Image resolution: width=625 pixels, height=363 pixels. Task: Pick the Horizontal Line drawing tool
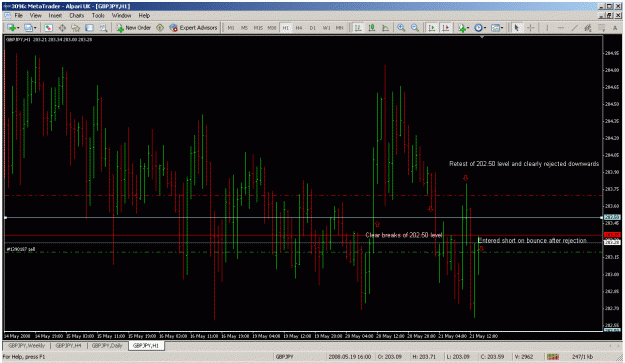(561, 27)
